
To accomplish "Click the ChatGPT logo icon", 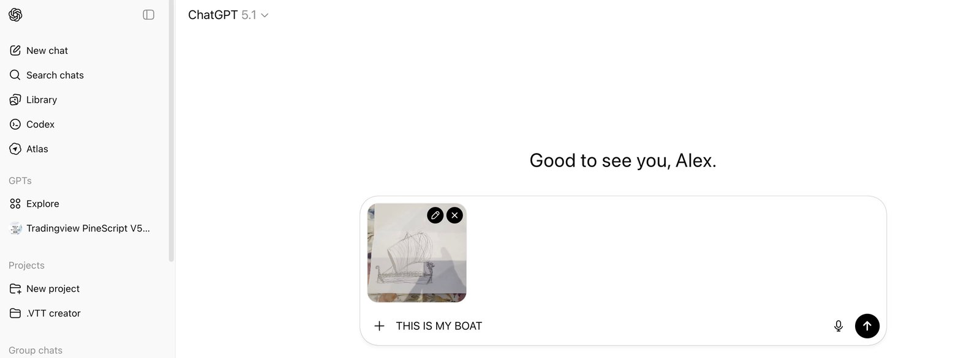I will pyautogui.click(x=15, y=15).
